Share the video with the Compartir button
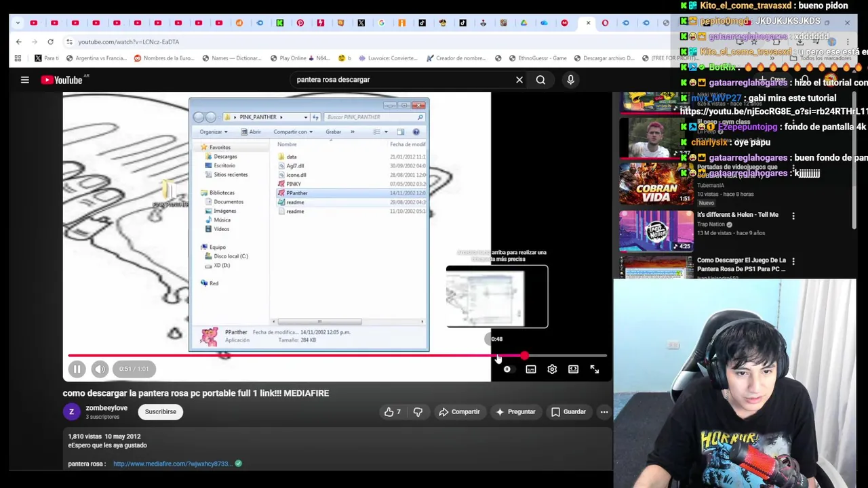This screenshot has height=488, width=868. pos(459,412)
